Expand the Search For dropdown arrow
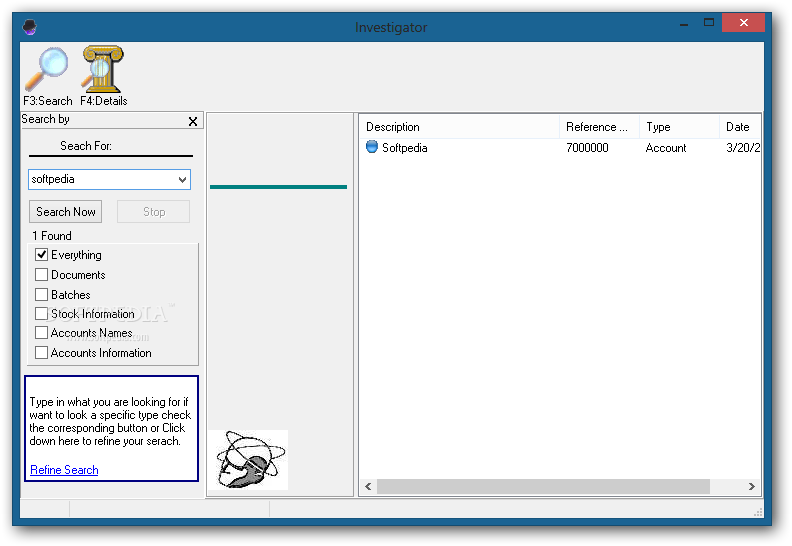The width and height of the screenshot is (792, 546). click(x=182, y=180)
